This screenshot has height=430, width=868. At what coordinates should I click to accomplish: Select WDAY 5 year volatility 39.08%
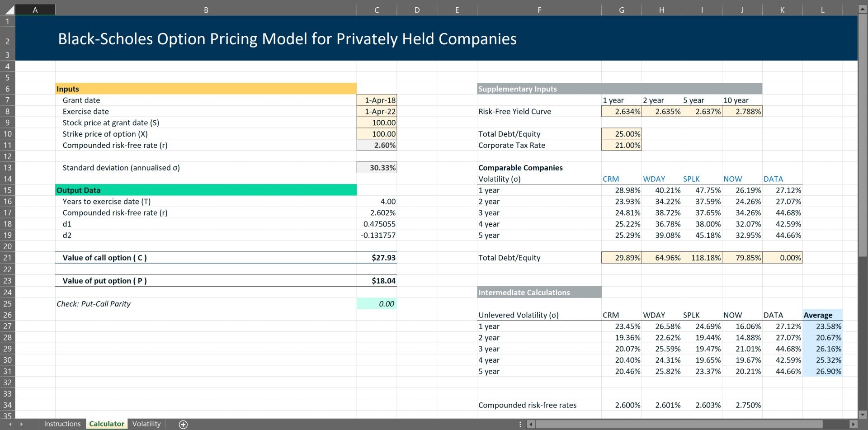(x=662, y=235)
